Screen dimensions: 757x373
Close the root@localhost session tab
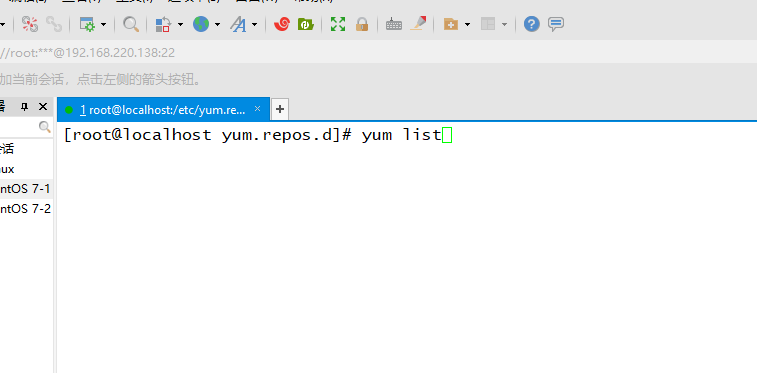[257, 109]
